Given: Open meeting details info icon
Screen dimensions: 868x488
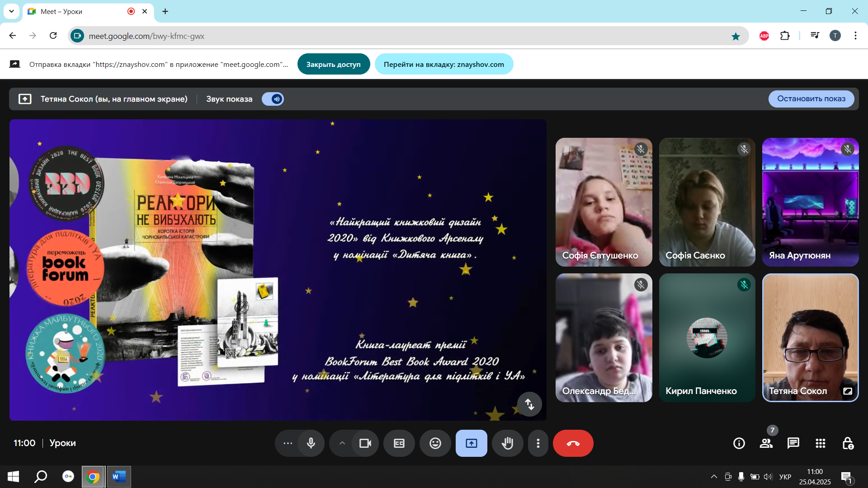Looking at the screenshot, I should click(739, 443).
